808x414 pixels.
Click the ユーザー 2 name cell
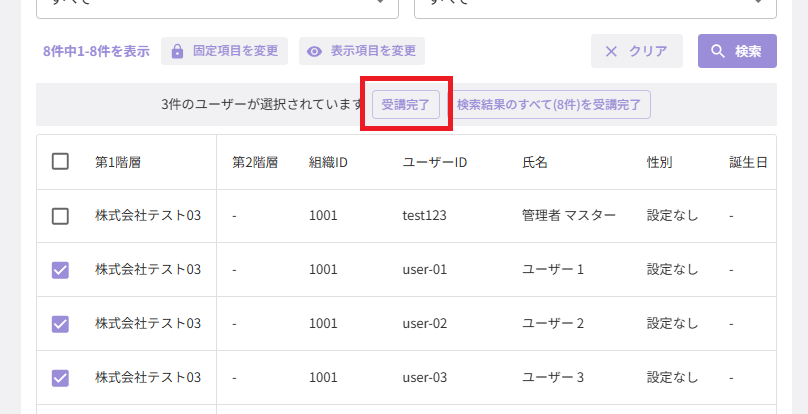point(553,324)
